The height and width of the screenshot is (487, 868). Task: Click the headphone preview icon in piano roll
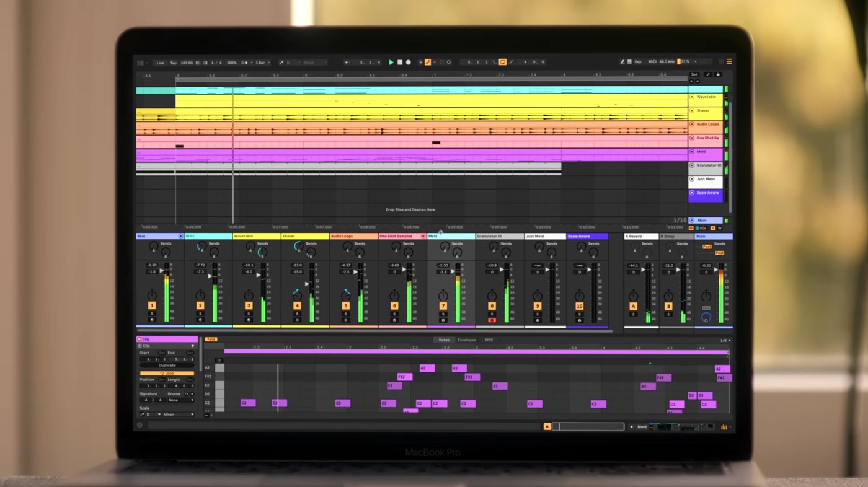[x=218, y=360]
